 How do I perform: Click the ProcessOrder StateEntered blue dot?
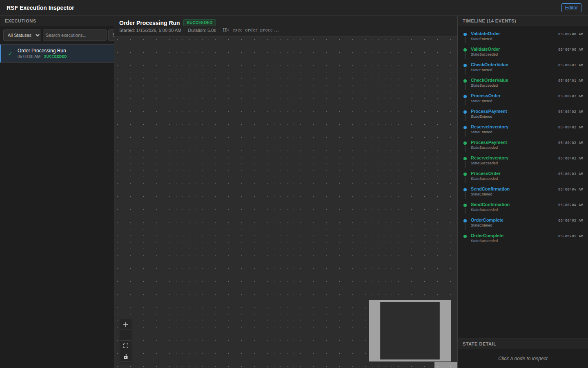click(465, 96)
